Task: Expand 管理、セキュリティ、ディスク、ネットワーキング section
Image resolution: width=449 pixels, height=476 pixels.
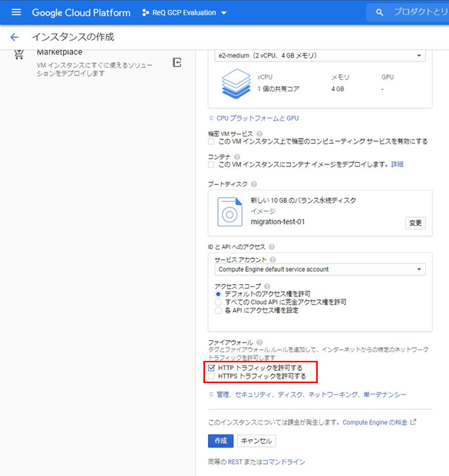Action: pyautogui.click(x=308, y=395)
